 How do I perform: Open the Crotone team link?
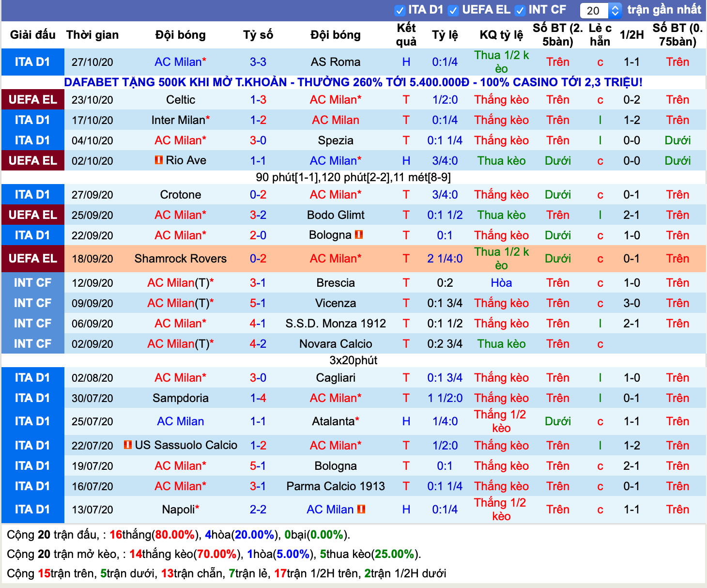(x=181, y=195)
